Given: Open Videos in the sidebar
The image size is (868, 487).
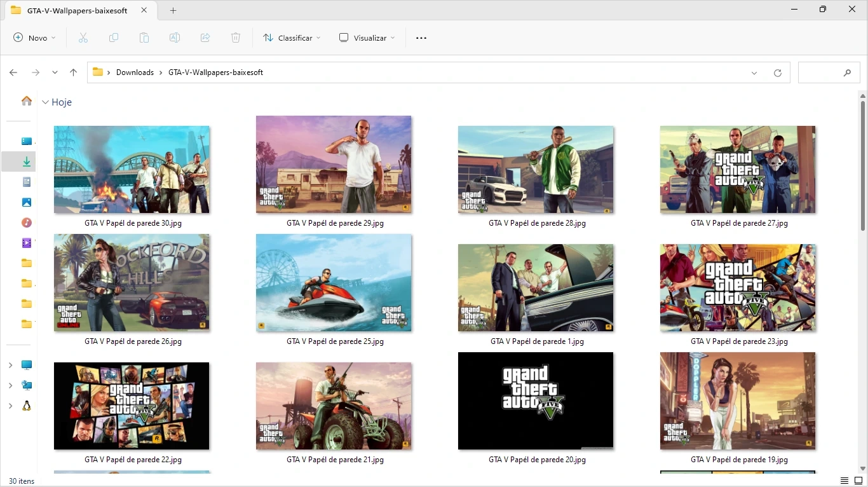Looking at the screenshot, I should 27,243.
